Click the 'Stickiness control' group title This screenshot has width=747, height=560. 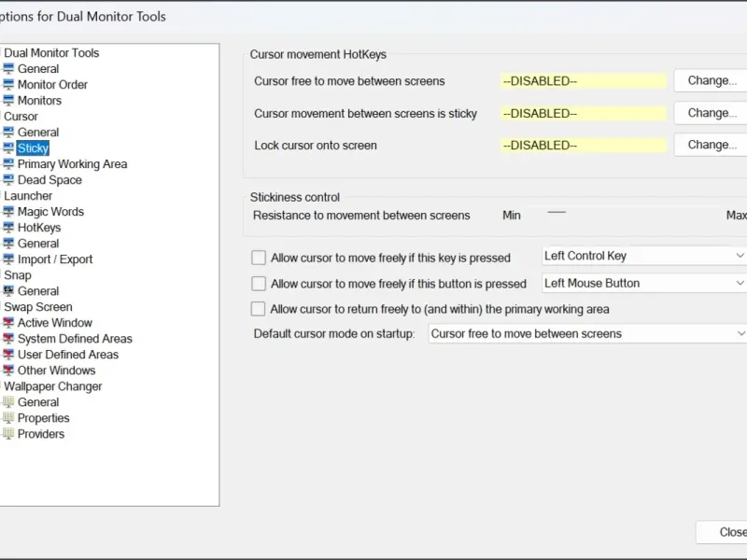[x=295, y=197]
